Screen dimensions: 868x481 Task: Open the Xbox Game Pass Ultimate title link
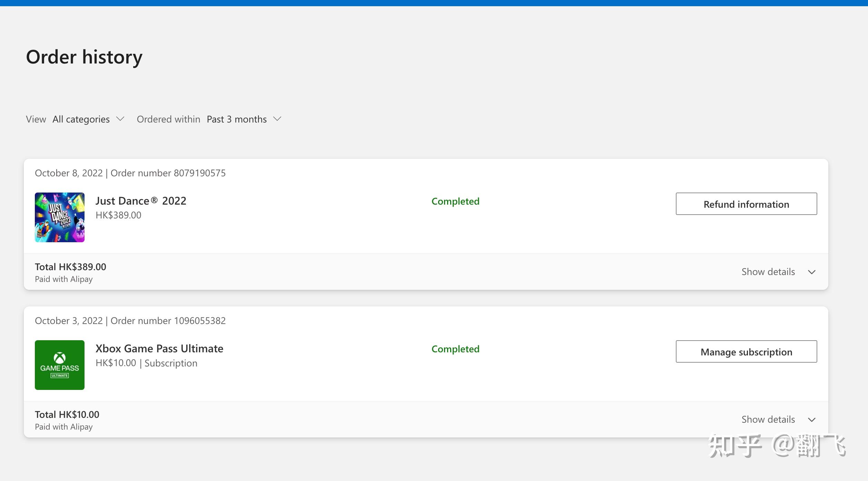pos(159,349)
